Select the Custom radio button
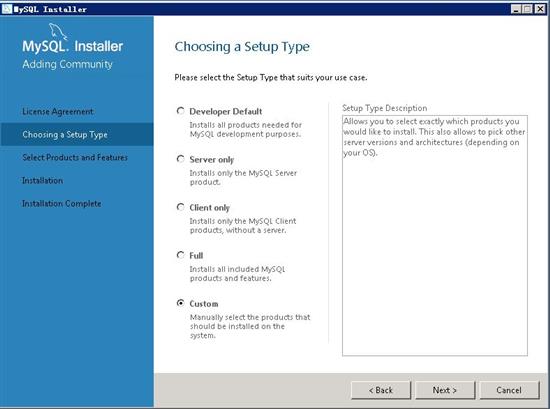This screenshot has width=550, height=409. [180, 303]
